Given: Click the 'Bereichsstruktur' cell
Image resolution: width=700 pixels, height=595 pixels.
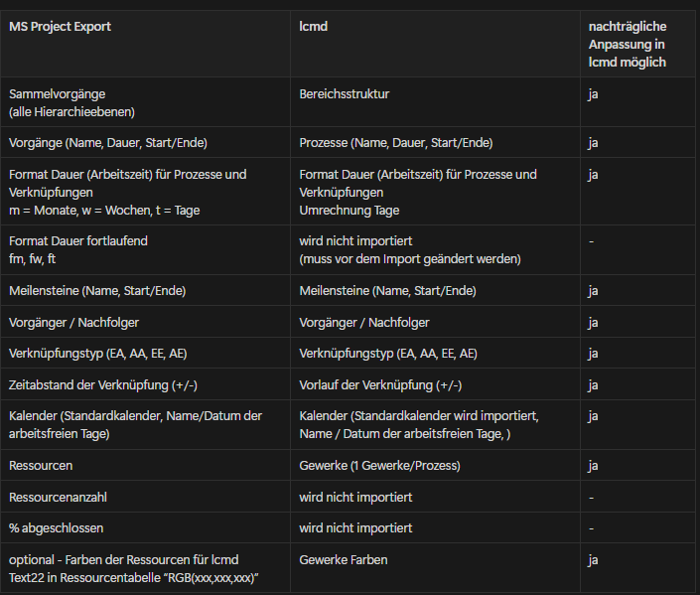Looking at the screenshot, I should pos(435,102).
